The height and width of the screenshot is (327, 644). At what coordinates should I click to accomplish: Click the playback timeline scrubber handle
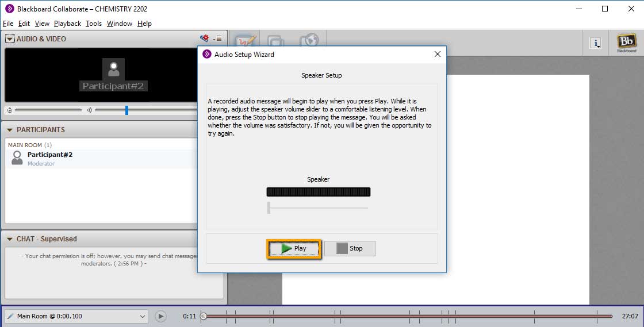[204, 316]
